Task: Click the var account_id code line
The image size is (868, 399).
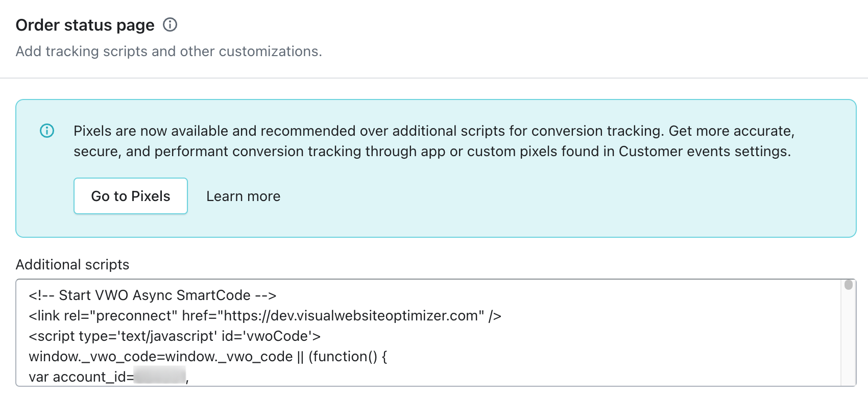Action: 109,377
